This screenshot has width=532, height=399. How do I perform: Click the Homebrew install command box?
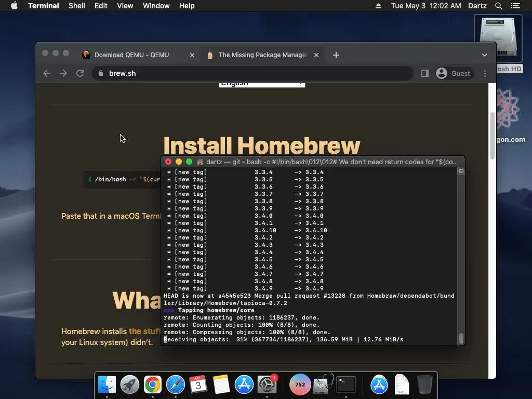tap(123, 179)
